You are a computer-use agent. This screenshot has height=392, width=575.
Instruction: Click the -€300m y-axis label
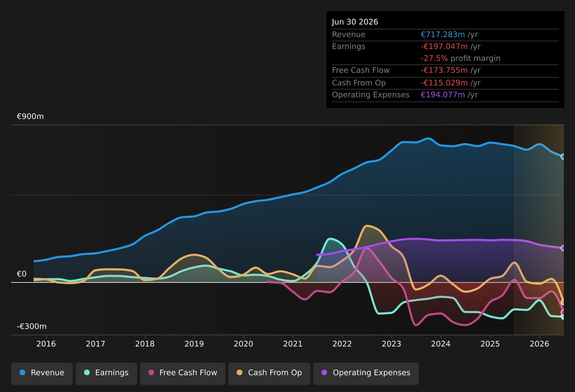coord(32,327)
